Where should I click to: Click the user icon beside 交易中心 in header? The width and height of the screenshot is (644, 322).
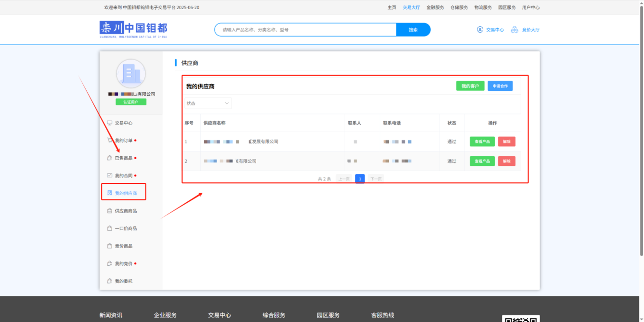pyautogui.click(x=480, y=30)
